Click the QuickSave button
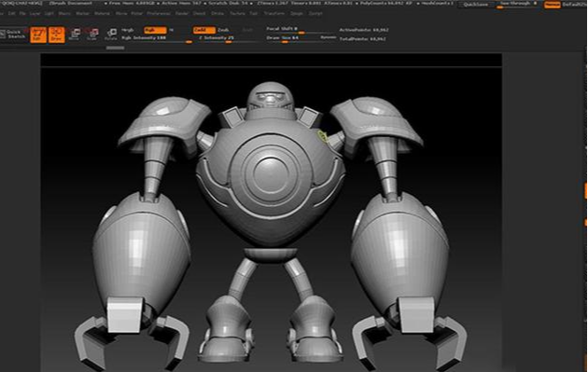 click(x=475, y=5)
